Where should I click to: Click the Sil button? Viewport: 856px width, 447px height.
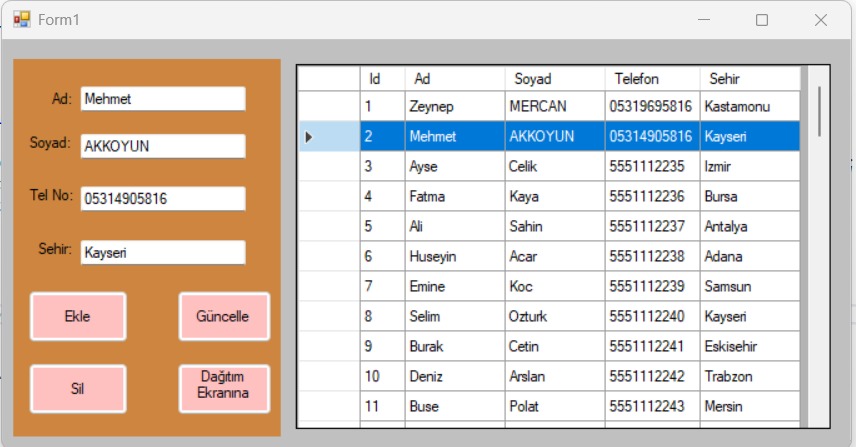click(78, 389)
